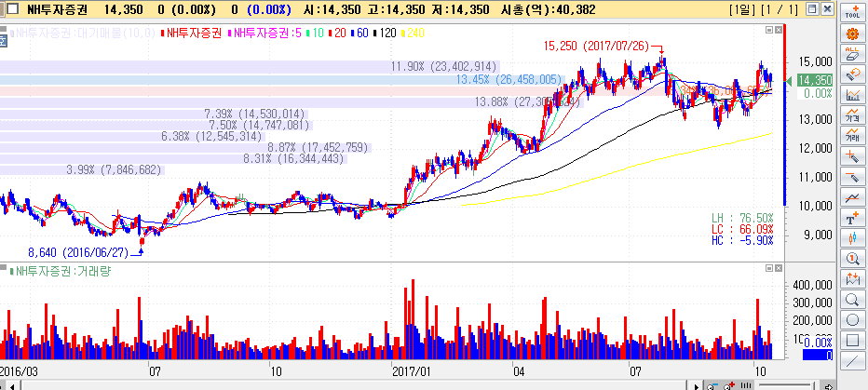
Task: Click the 7.50% (14,747,081) volume bar
Action: (156, 126)
